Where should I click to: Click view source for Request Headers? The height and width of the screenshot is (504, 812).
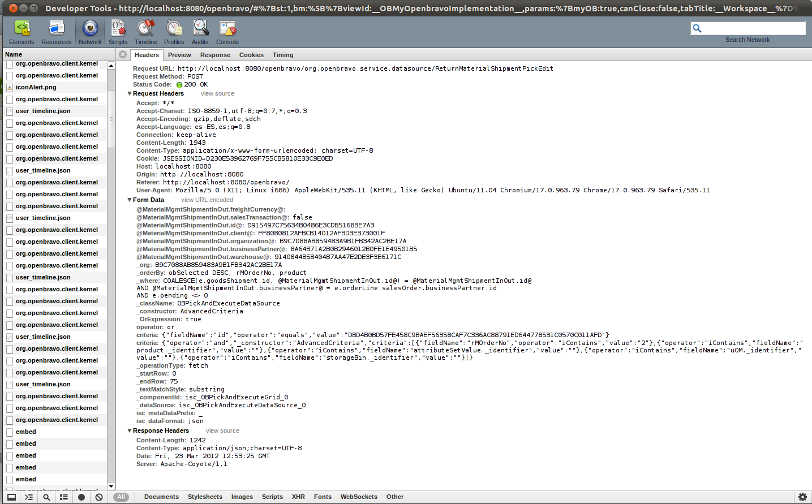[x=217, y=94]
